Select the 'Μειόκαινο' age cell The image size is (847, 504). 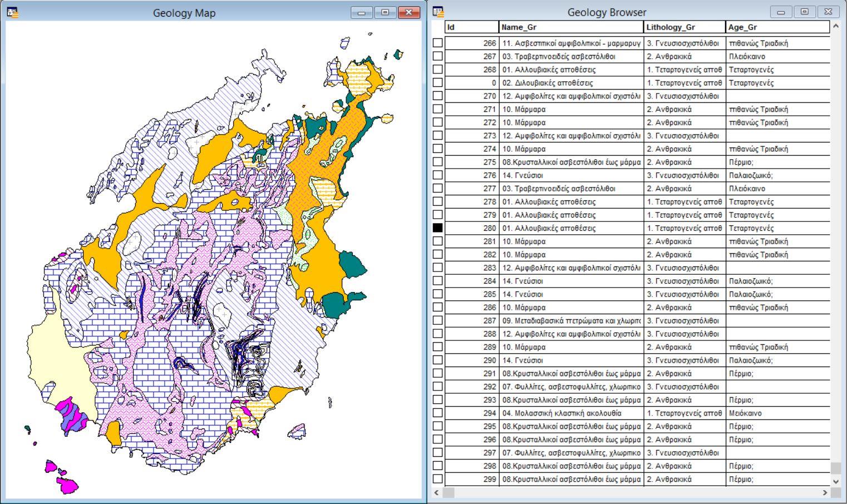pos(778,413)
